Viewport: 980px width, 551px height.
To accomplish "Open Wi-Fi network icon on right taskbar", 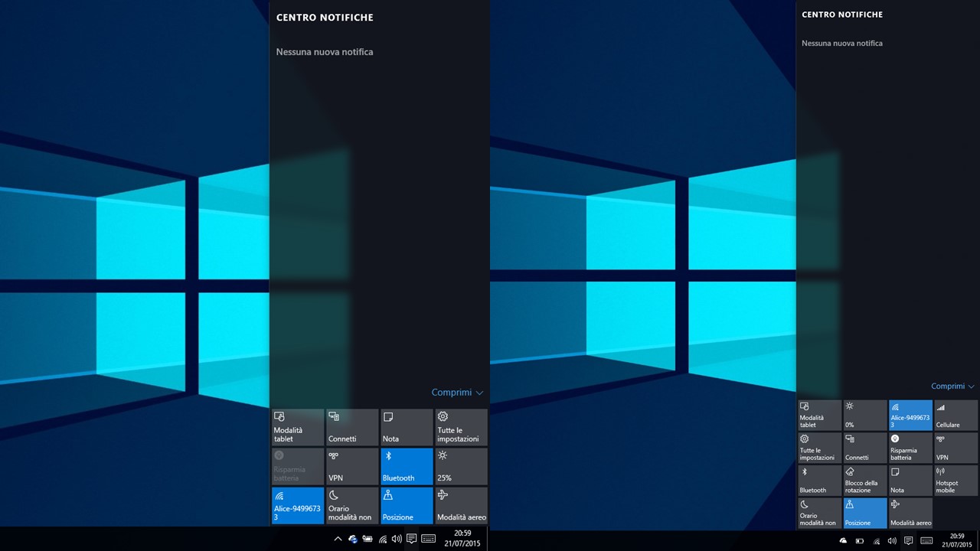I will click(877, 541).
